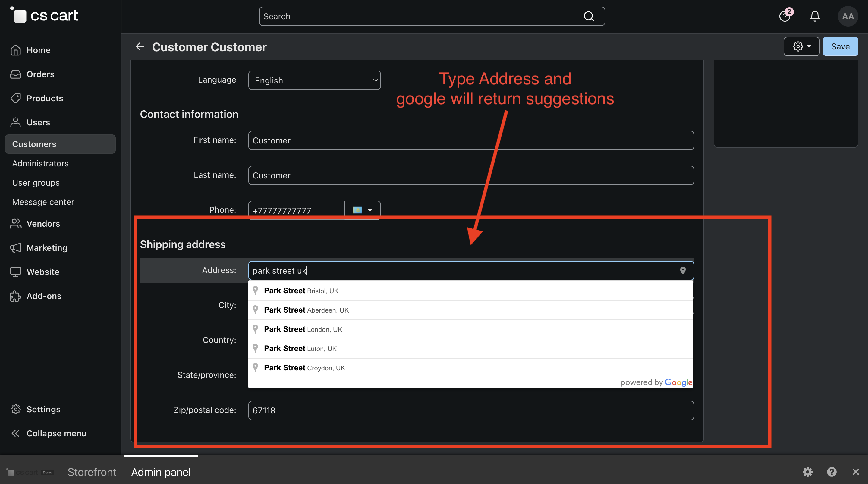
Task: Open the Language dropdown
Action: pyautogui.click(x=314, y=80)
